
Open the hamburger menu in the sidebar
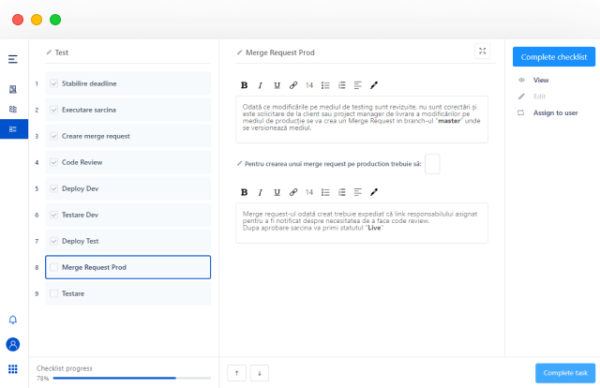click(x=13, y=59)
